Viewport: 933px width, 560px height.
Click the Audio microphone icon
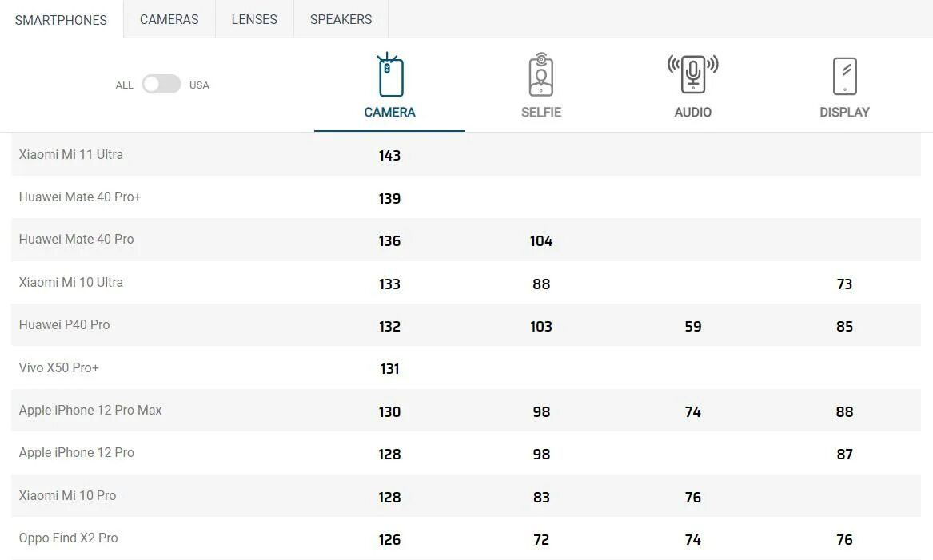coord(692,74)
